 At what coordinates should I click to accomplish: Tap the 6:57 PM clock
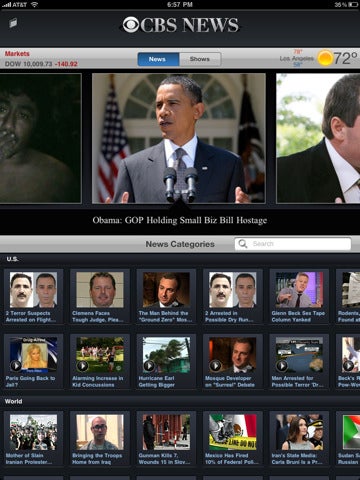tap(180, 4)
